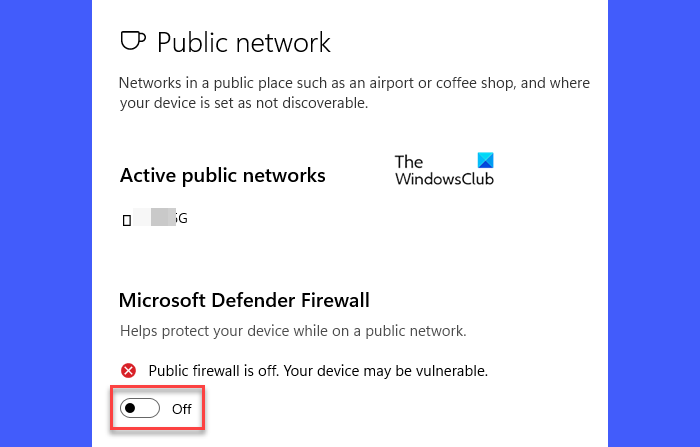Click the coffee cup Public network icon

coord(132,41)
